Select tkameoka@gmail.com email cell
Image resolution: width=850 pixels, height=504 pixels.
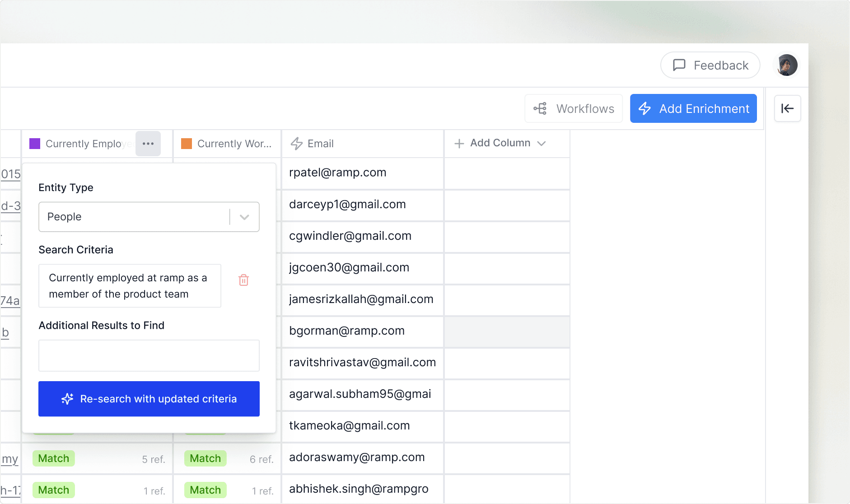[363, 426]
